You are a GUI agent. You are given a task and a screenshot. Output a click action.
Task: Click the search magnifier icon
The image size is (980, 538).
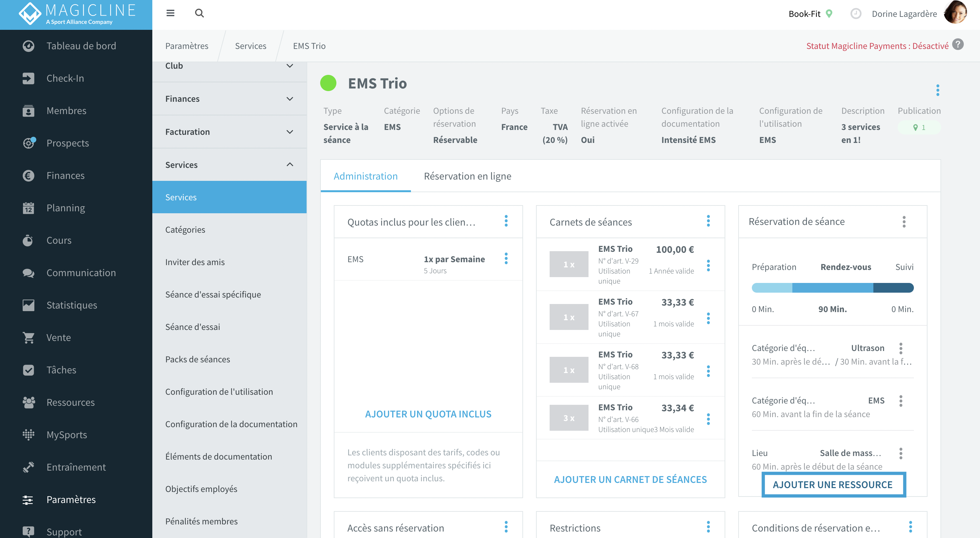(199, 13)
